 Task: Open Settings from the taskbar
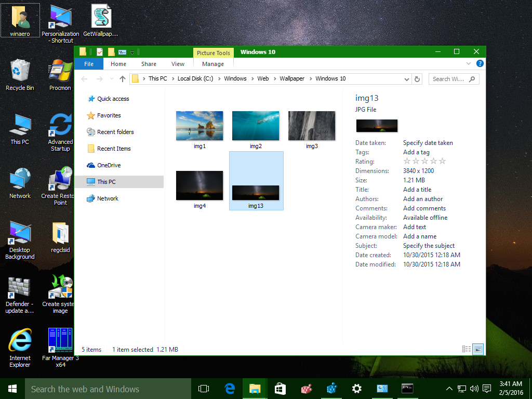click(356, 388)
